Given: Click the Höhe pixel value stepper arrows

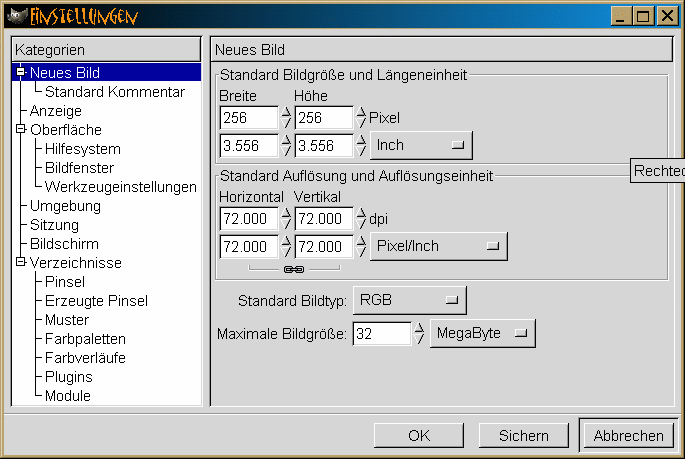Looking at the screenshot, I should click(x=361, y=118).
